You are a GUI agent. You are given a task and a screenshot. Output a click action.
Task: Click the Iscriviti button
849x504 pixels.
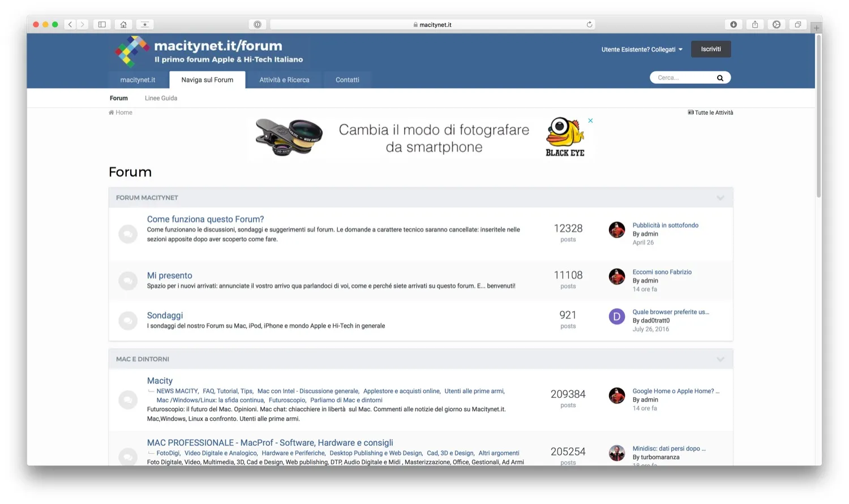tap(711, 49)
